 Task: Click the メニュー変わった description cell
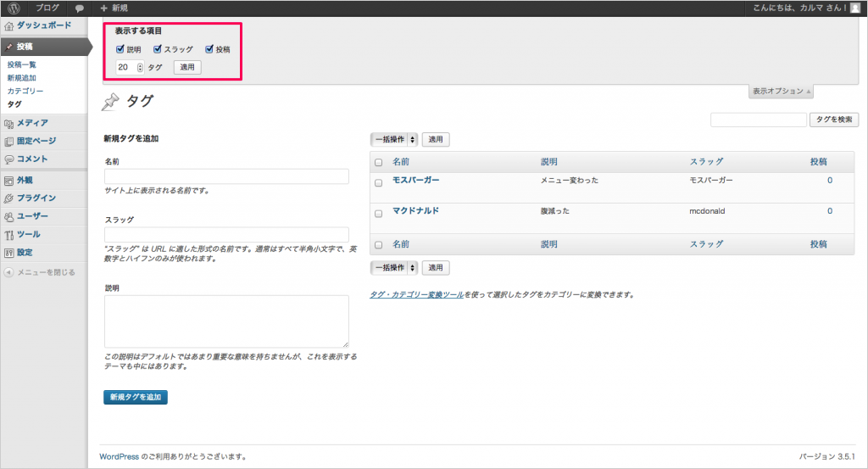[x=570, y=180]
